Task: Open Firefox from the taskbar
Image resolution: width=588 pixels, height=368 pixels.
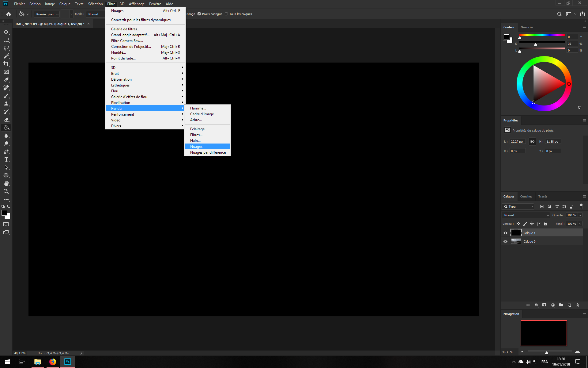Action: (53, 362)
